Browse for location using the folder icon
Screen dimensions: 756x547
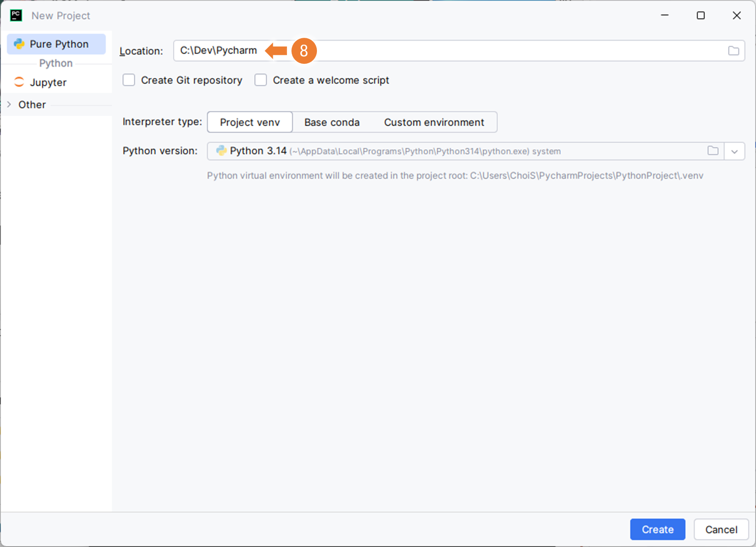[733, 51]
